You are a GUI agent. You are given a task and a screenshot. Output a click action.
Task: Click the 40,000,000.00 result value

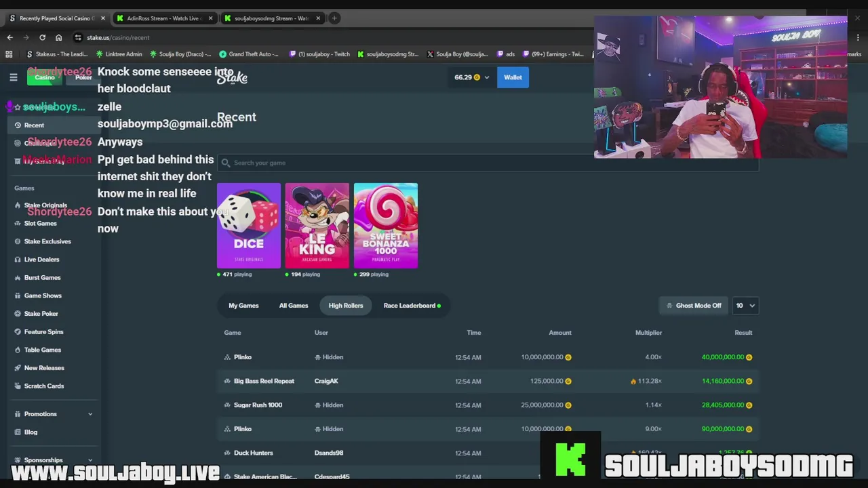(722, 357)
